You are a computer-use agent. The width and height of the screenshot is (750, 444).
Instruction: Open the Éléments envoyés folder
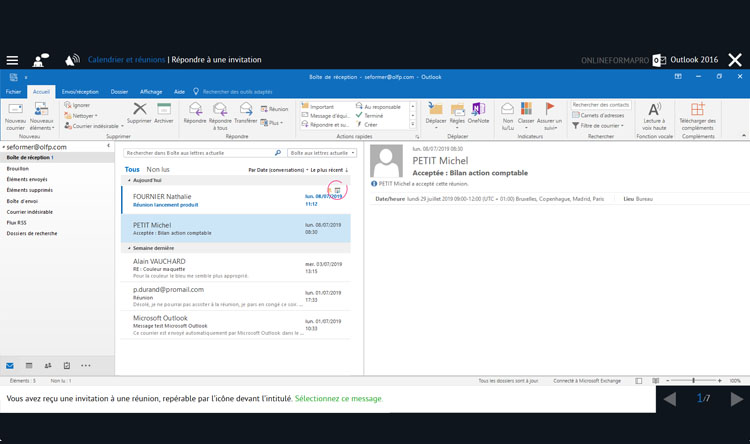(x=27, y=179)
